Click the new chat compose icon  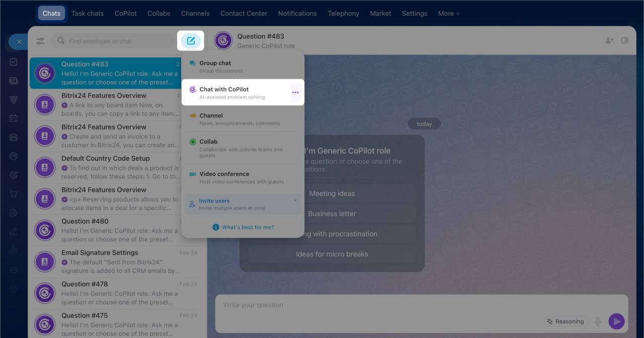coord(191,41)
